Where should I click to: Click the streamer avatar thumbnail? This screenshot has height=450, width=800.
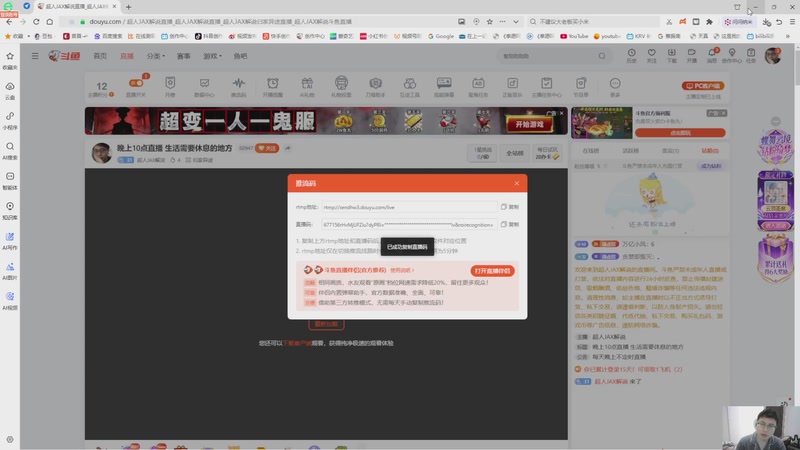click(x=102, y=153)
